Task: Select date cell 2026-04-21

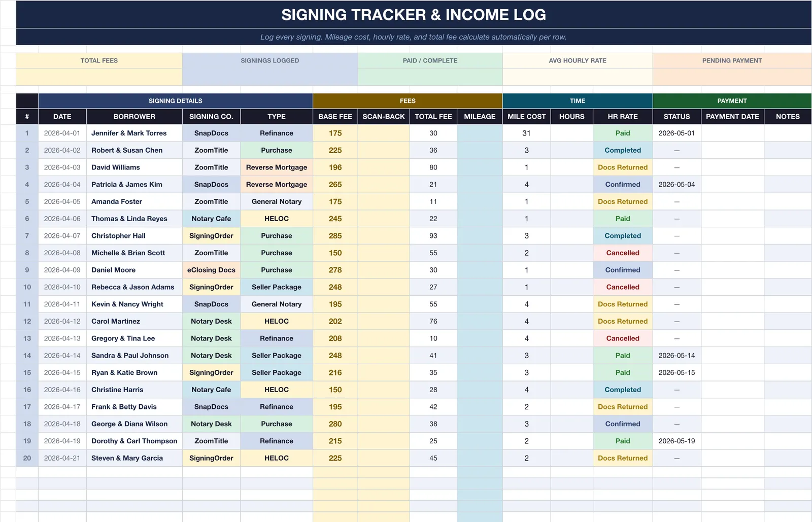Action: pos(62,458)
